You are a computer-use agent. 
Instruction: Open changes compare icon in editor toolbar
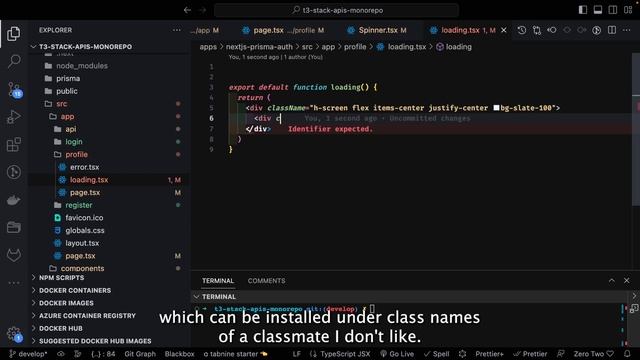537,30
